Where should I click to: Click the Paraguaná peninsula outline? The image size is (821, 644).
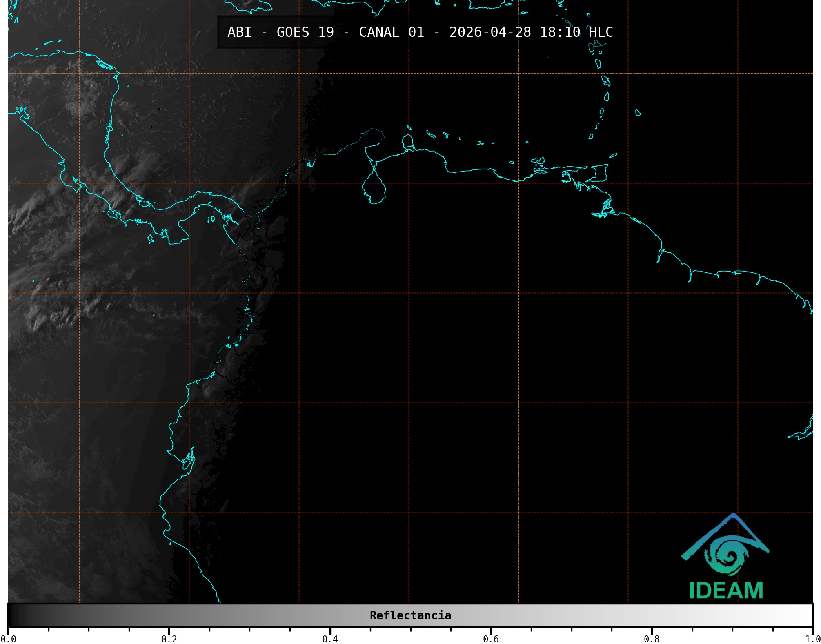(407, 141)
